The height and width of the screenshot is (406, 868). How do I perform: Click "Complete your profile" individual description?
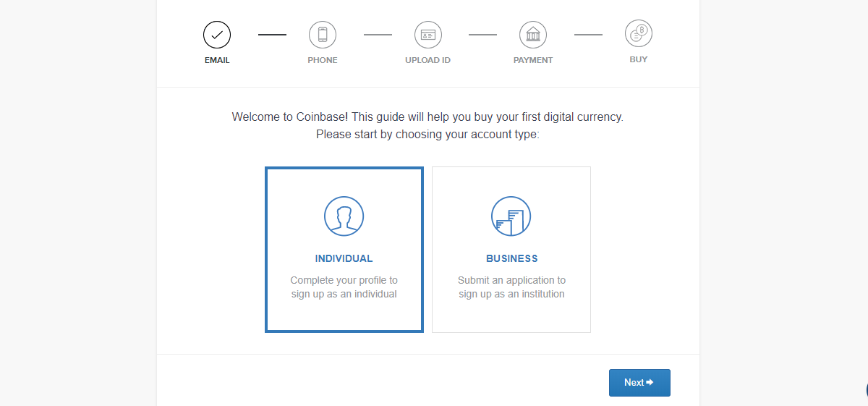click(x=344, y=287)
